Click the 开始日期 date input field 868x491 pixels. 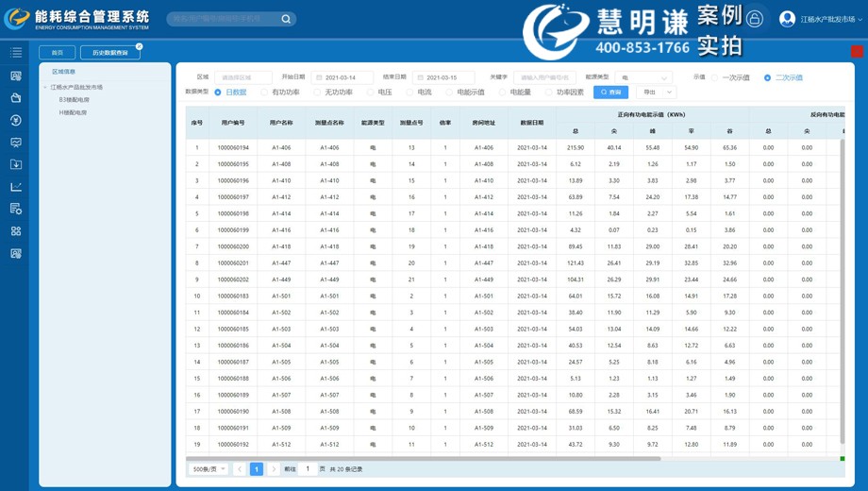click(344, 77)
